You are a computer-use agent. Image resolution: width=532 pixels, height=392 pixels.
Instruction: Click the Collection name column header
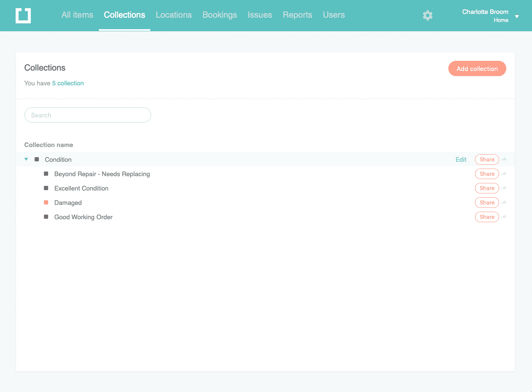click(49, 145)
